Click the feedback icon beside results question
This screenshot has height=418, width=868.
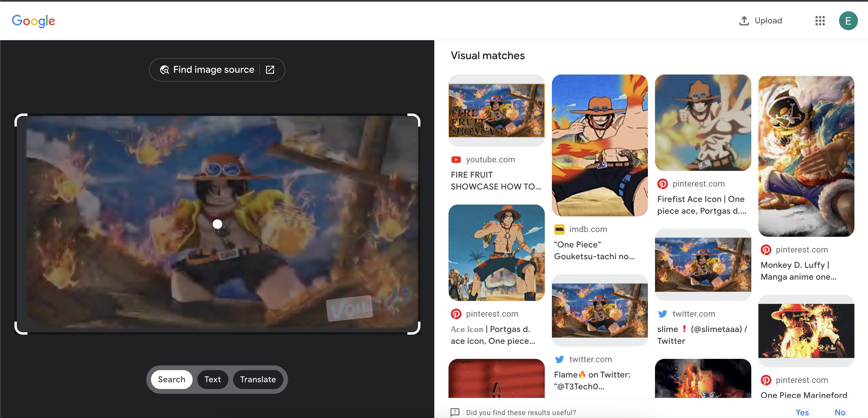coord(455,412)
